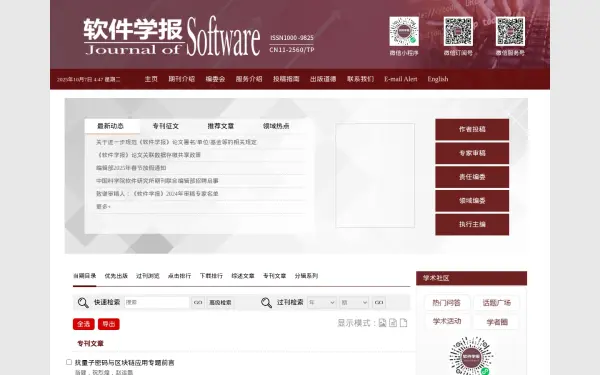The width and height of the screenshot is (600, 375).
Task: Click GO button after the 期 dropdown
Action: 379,302
